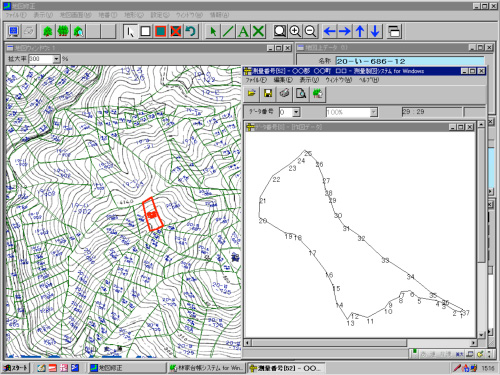
Task: Click the red pen system tray icon
Action: [x=457, y=368]
